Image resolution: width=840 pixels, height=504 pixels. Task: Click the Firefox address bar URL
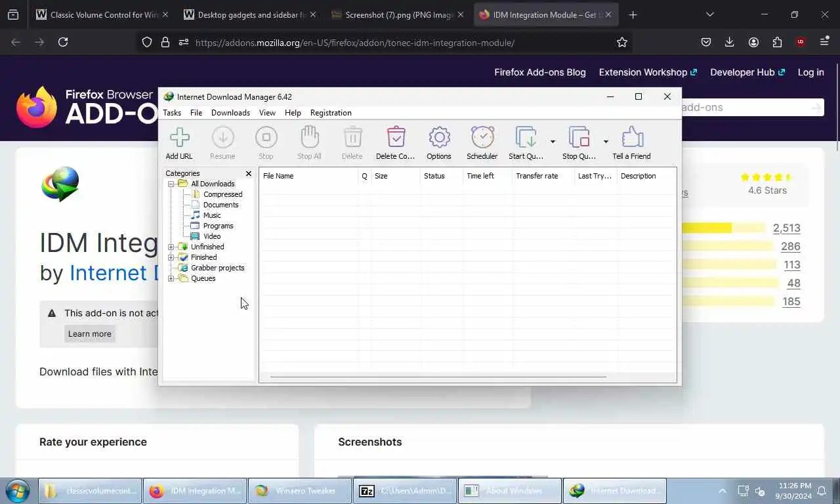click(x=354, y=43)
